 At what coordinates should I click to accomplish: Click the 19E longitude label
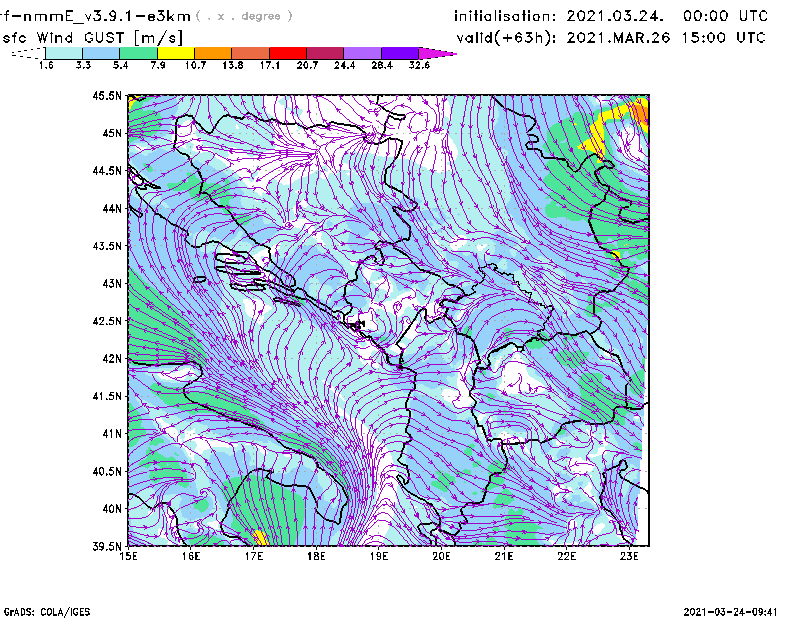(x=379, y=556)
